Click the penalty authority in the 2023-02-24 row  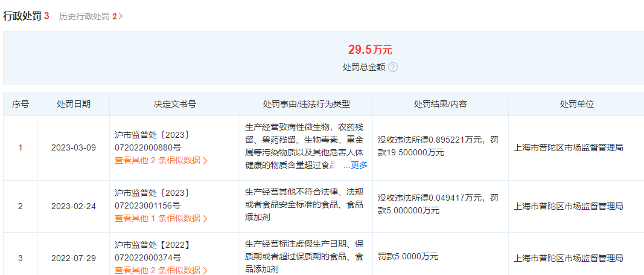tap(568, 206)
